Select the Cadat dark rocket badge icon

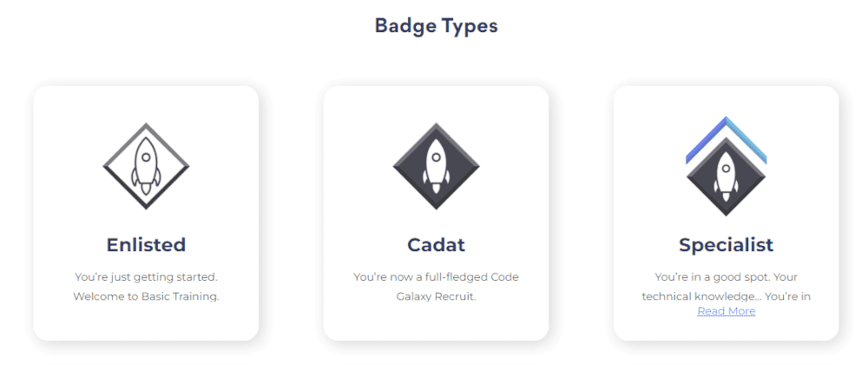click(437, 166)
